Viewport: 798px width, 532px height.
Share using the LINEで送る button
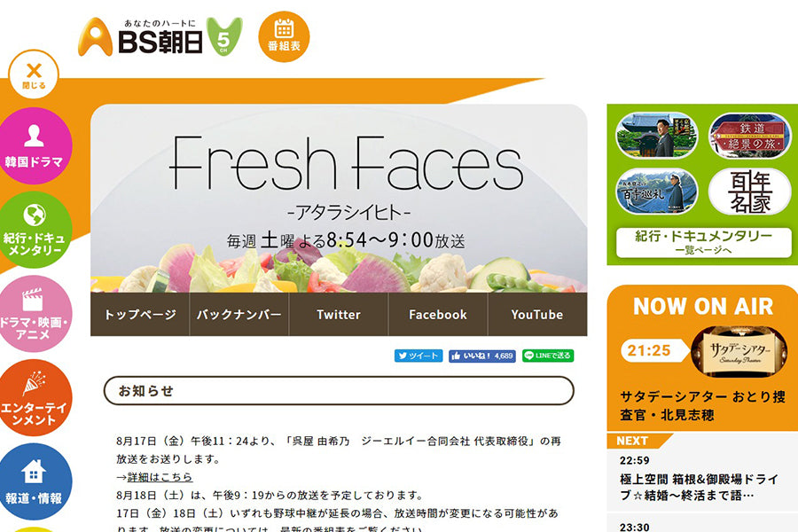point(548,356)
